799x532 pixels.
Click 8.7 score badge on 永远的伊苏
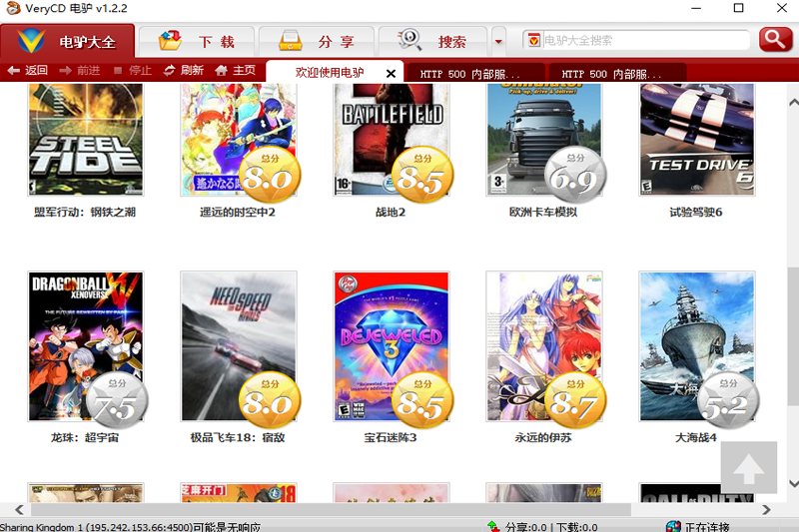click(x=575, y=400)
